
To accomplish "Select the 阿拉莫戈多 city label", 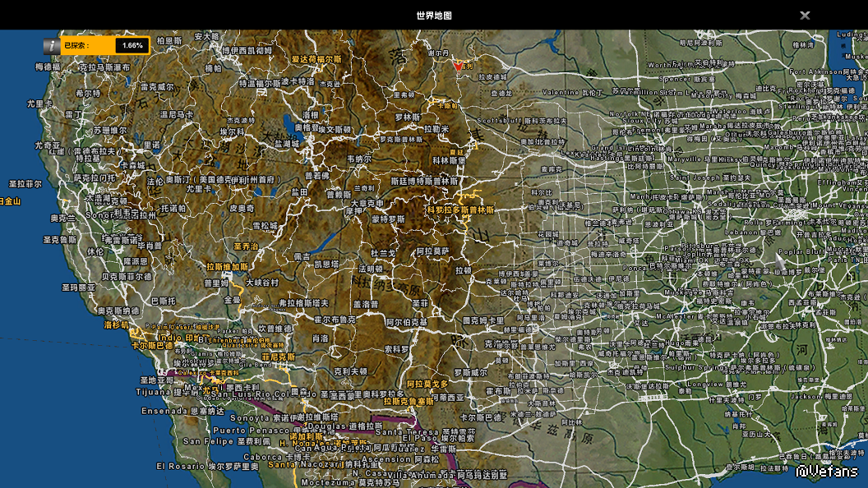I will point(427,384).
